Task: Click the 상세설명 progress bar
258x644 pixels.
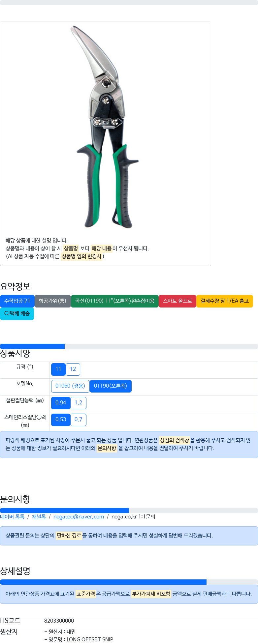Action: [x=129, y=582]
